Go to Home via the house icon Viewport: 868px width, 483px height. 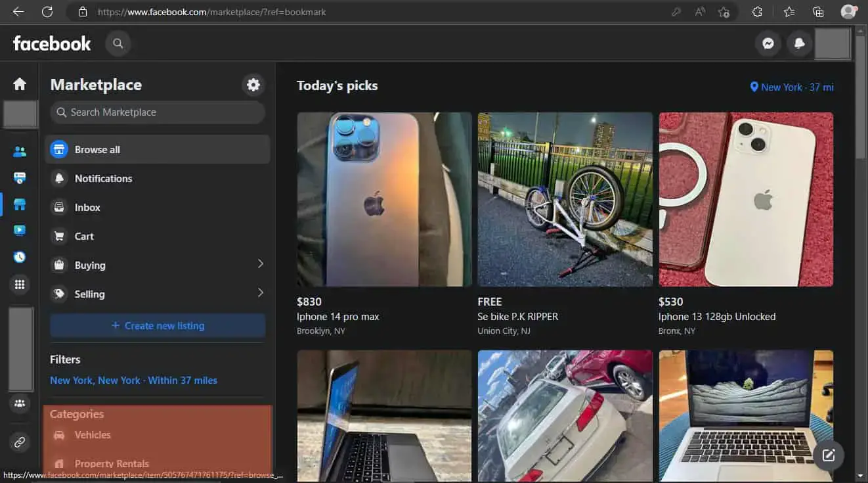20,83
